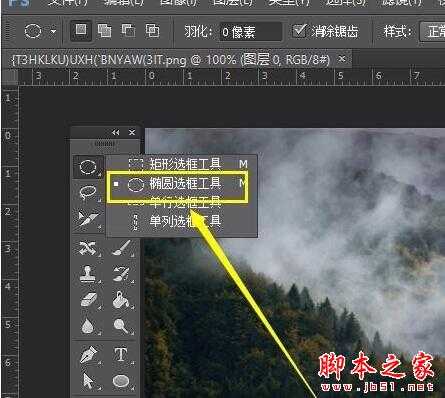This screenshot has width=445, height=398.
Task: Click the Add to selection button
Action: (x=104, y=31)
